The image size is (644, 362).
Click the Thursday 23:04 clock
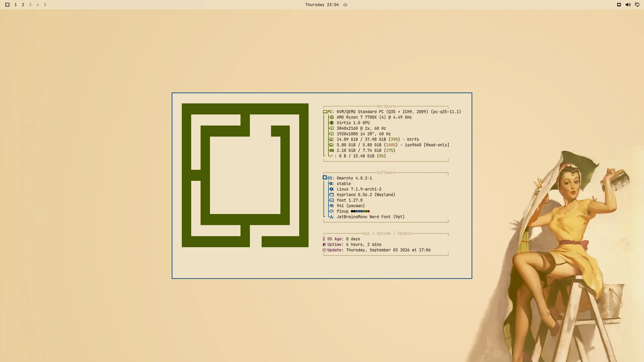coord(322,5)
